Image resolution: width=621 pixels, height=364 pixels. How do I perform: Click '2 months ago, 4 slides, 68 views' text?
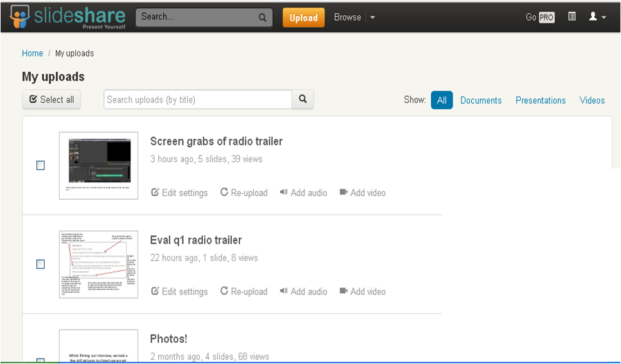210,357
